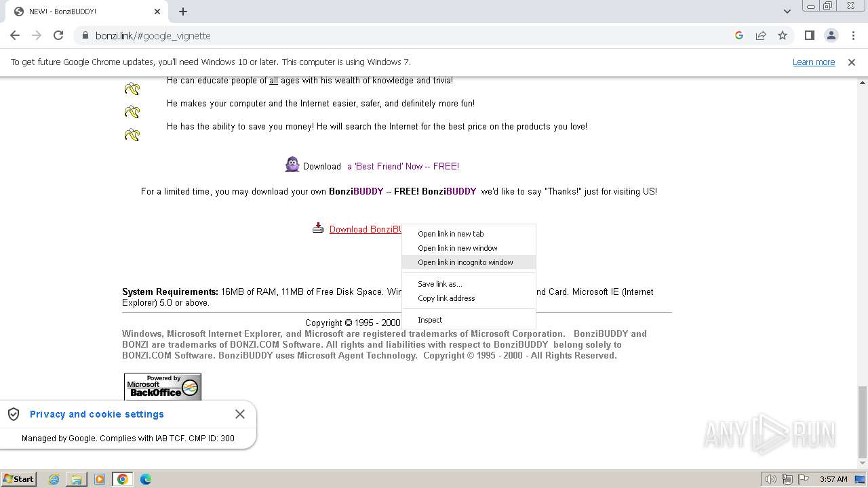The height and width of the screenshot is (488, 868).
Task: Open Action Center flag icon
Action: pos(803,479)
